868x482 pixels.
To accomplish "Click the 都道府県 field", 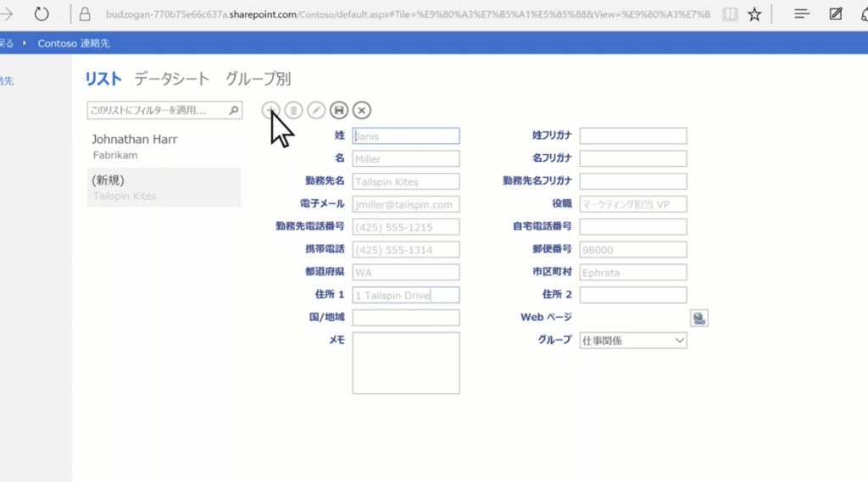I will pos(406,272).
